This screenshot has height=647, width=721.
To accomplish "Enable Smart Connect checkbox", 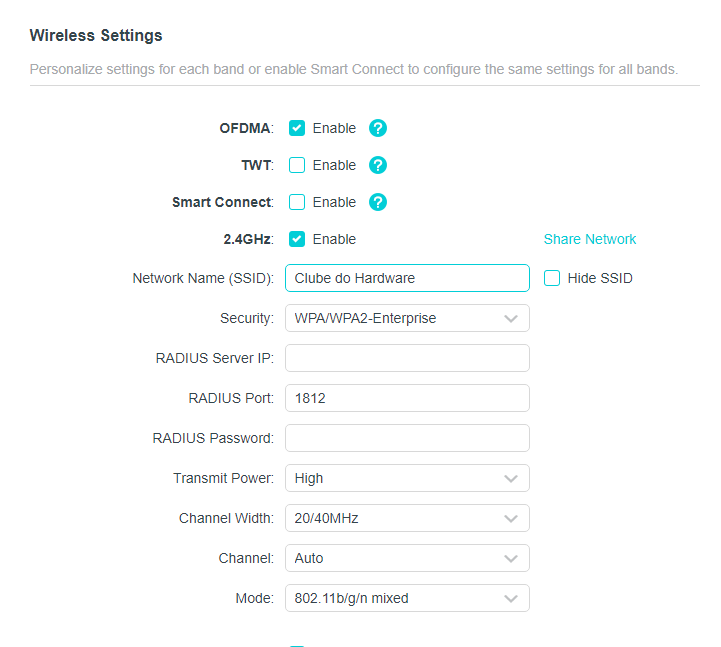I will (297, 202).
